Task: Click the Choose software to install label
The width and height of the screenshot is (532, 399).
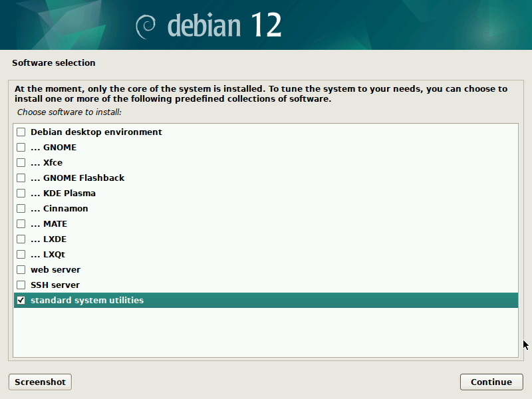Action: point(68,112)
